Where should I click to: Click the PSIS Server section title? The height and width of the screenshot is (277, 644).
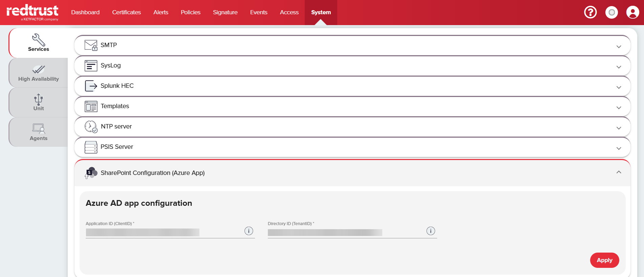tap(117, 147)
